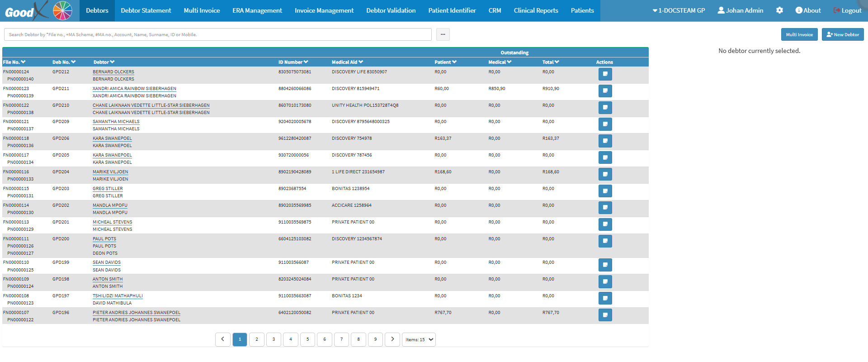Click the Search Debtor input field
This screenshot has width=868, height=362.
tap(217, 34)
